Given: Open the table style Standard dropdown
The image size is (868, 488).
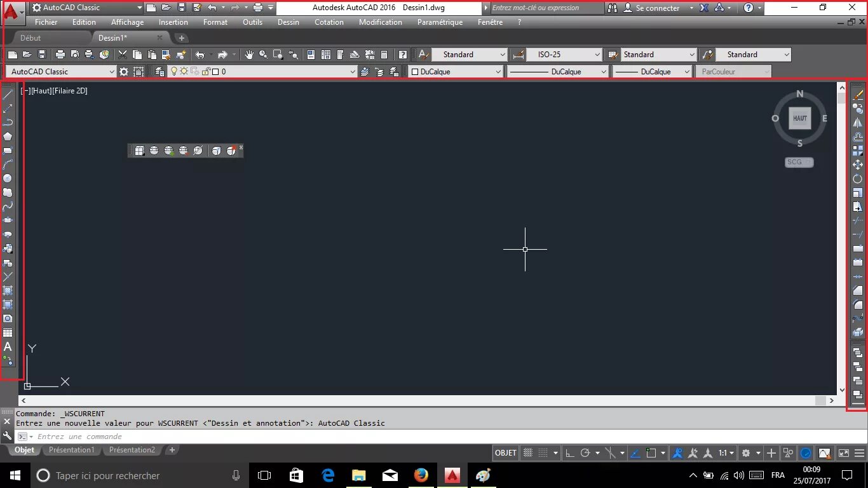Looking at the screenshot, I should click(x=658, y=55).
